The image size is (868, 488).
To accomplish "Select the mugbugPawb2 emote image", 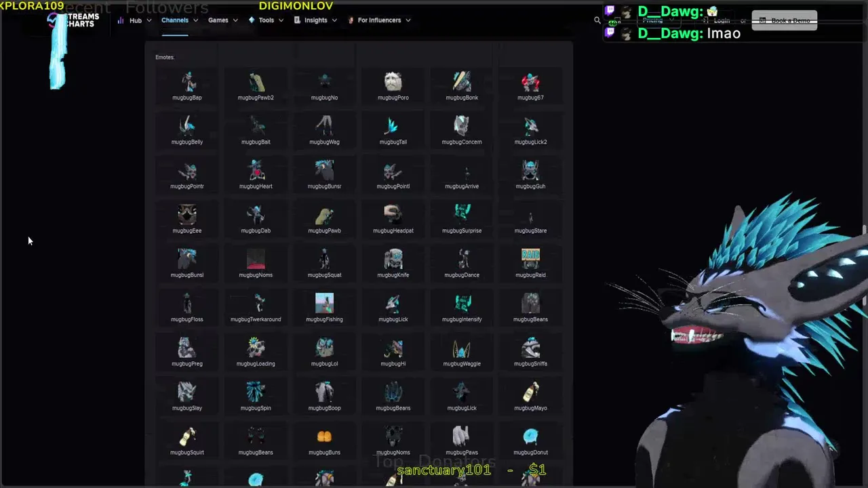I will (256, 82).
